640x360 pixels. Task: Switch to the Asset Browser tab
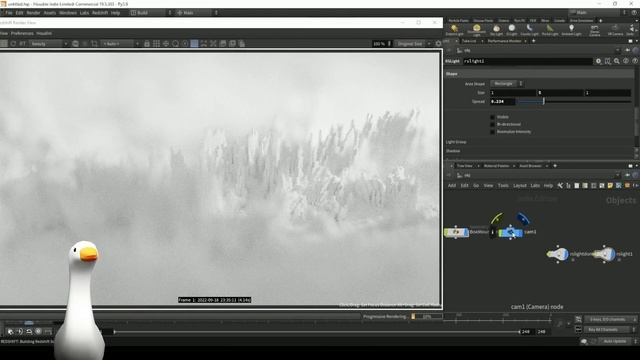pyautogui.click(x=530, y=166)
